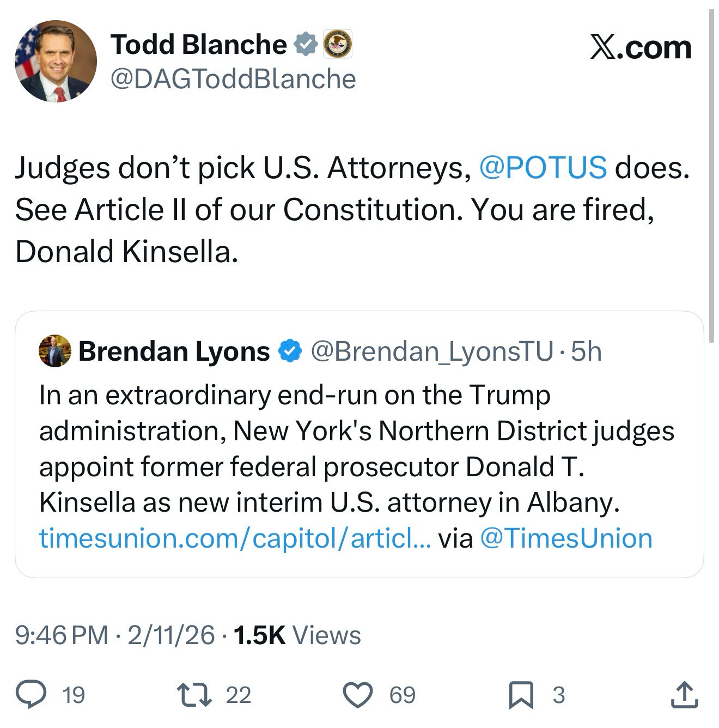Click the repost arrows icon
Screen dimensions: 719x728
(194, 695)
